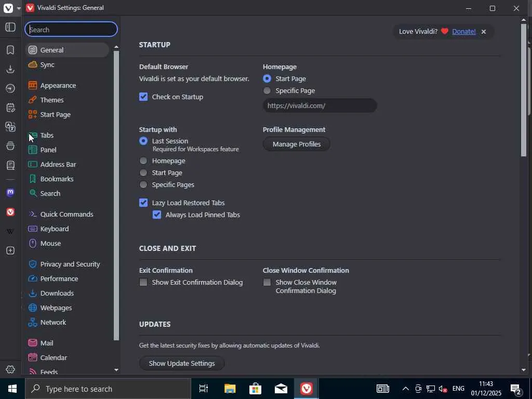Dismiss the Love Vivaldi banner

[x=484, y=32]
